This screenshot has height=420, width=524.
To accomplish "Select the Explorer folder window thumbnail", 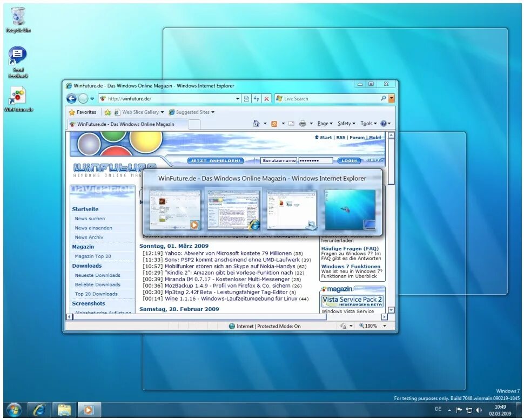I will [x=292, y=210].
